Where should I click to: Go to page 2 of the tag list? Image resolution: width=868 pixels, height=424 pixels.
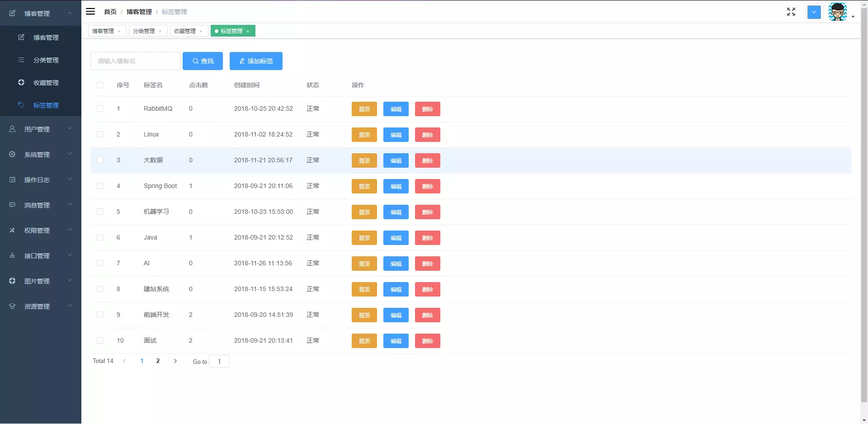pyautogui.click(x=158, y=361)
